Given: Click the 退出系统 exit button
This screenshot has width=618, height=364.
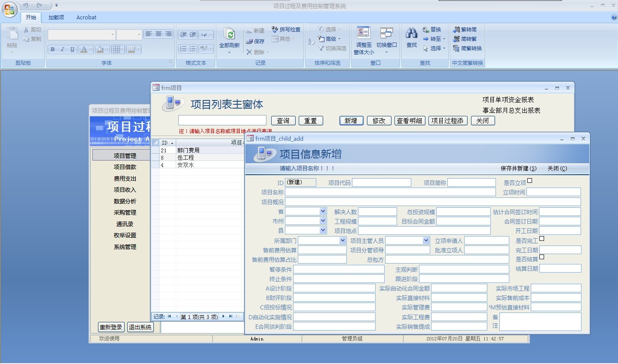Looking at the screenshot, I should [140, 327].
